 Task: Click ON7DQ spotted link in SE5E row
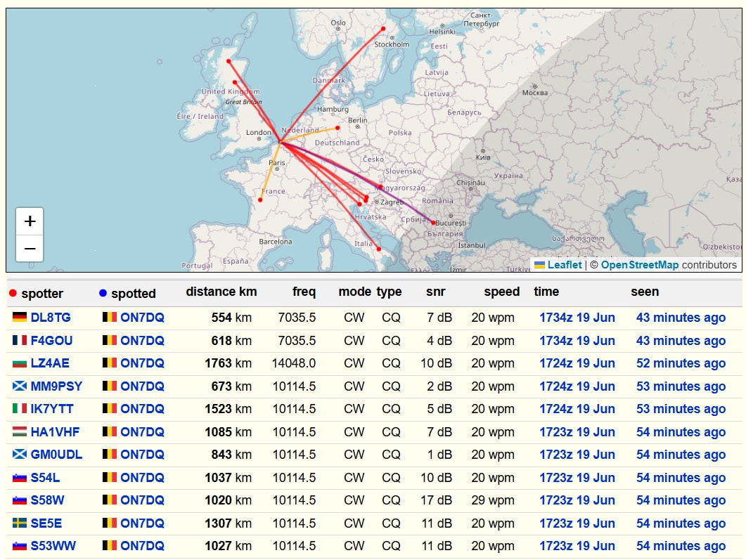coord(142,523)
